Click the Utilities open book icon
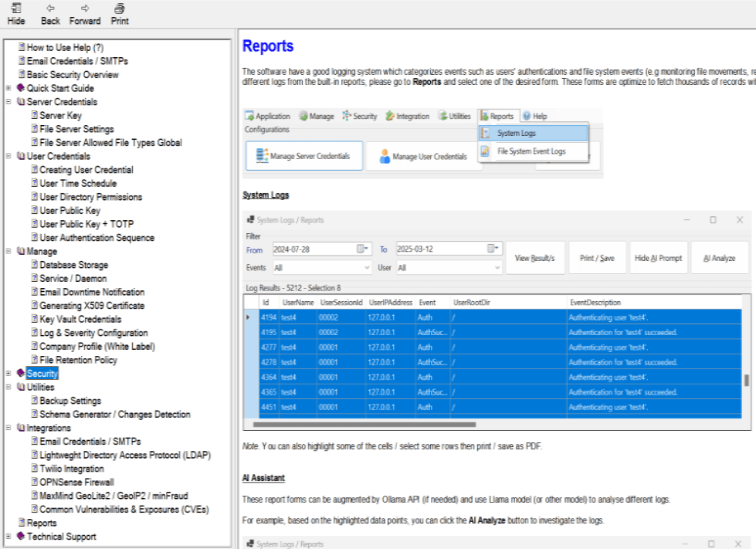 (x=21, y=387)
